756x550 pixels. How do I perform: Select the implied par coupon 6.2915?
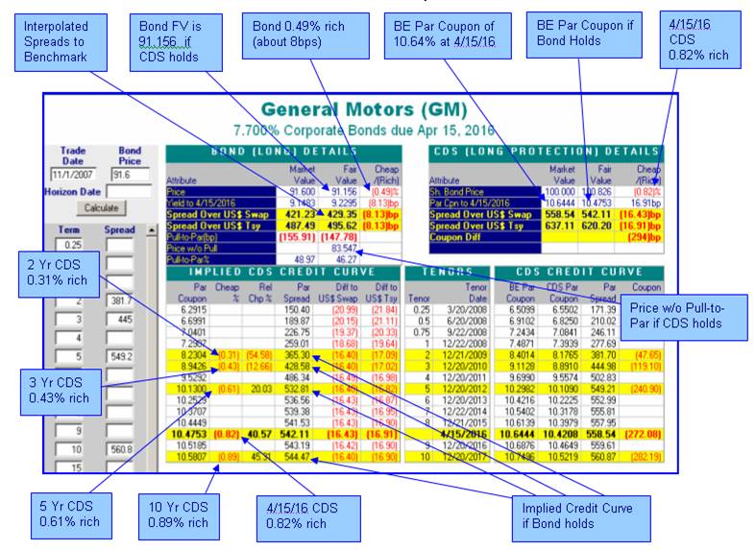[x=192, y=310]
